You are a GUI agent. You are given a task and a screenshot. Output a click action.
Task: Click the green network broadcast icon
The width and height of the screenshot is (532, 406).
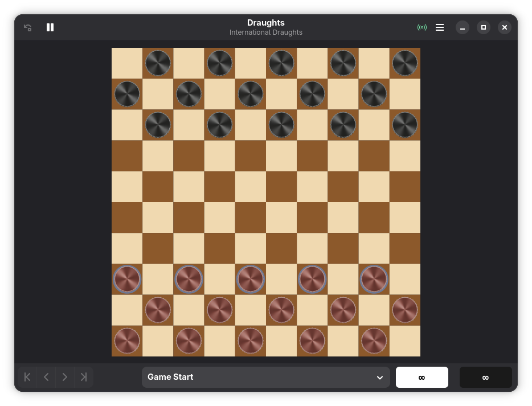pyautogui.click(x=421, y=27)
